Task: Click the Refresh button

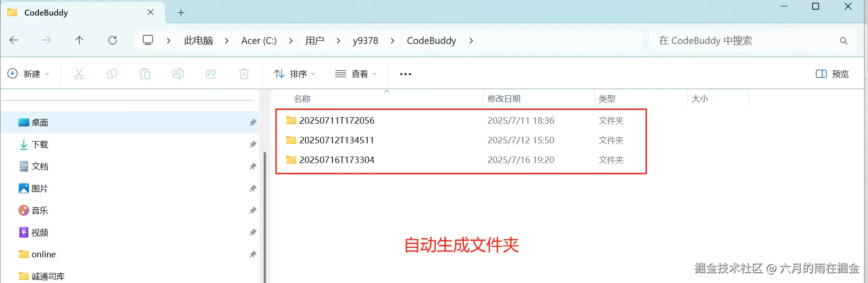Action: pyautogui.click(x=113, y=40)
